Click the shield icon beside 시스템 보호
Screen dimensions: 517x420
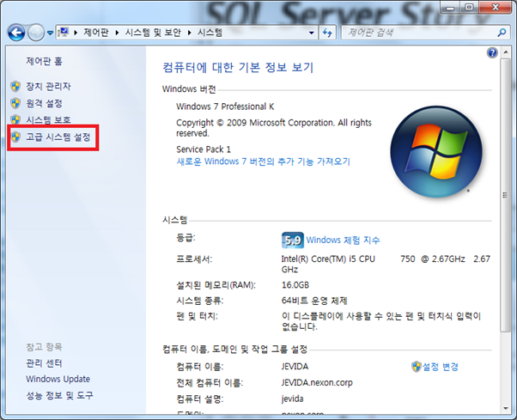[15, 119]
